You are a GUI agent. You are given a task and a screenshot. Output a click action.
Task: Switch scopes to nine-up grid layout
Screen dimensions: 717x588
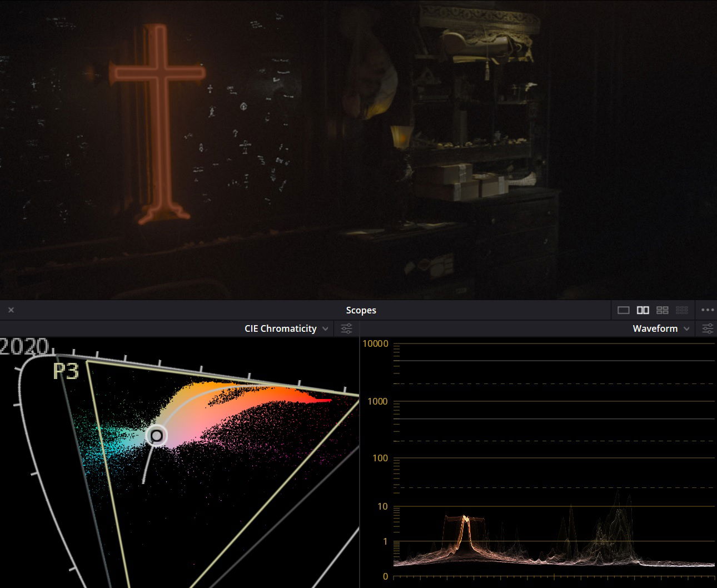[x=682, y=310]
